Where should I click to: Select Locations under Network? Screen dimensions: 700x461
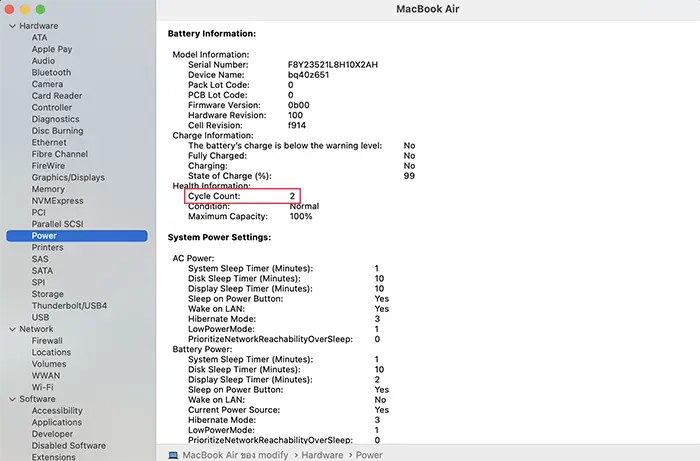(51, 352)
